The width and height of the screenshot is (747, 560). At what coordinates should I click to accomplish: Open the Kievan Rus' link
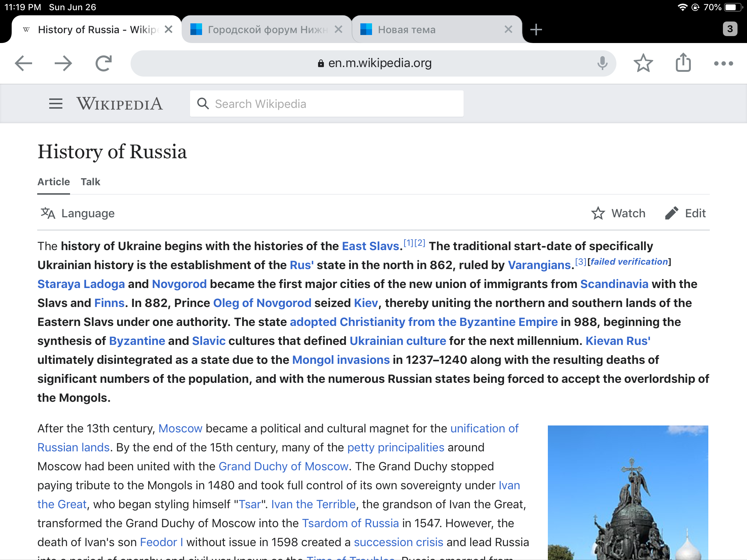[618, 341]
